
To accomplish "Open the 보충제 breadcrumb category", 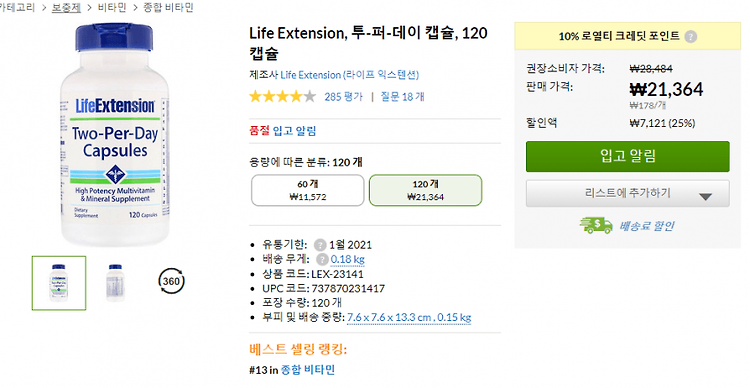I will coord(66,8).
